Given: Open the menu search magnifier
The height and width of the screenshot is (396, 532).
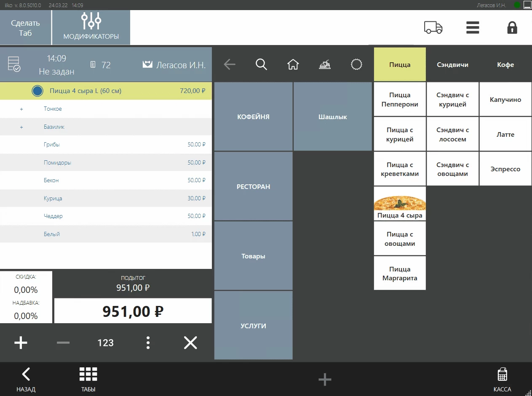Looking at the screenshot, I should (261, 64).
